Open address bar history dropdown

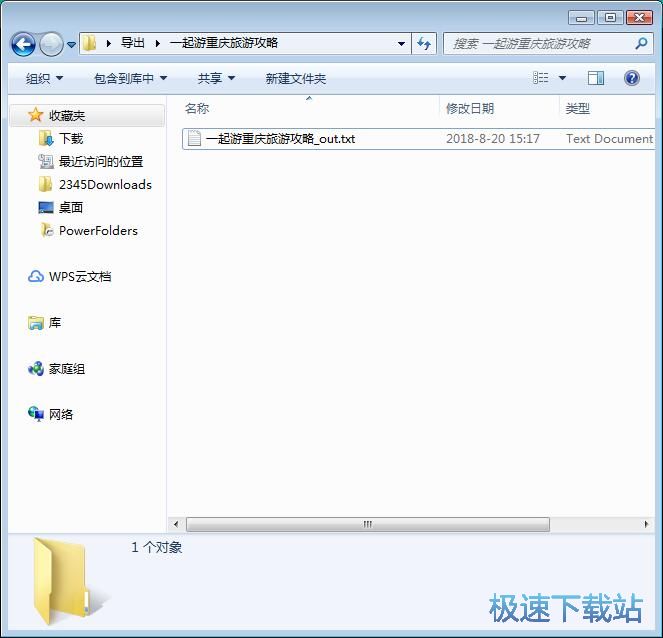401,44
